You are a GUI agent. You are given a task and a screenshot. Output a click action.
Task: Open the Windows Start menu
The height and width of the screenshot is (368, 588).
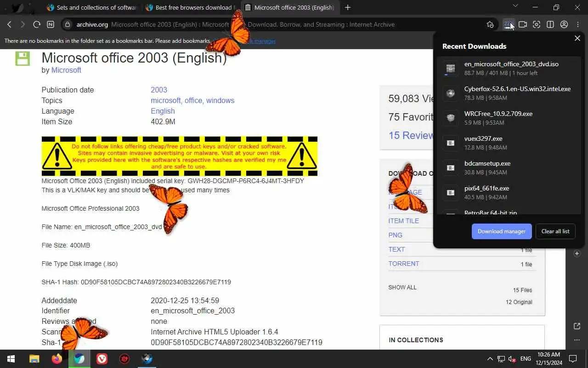11,359
